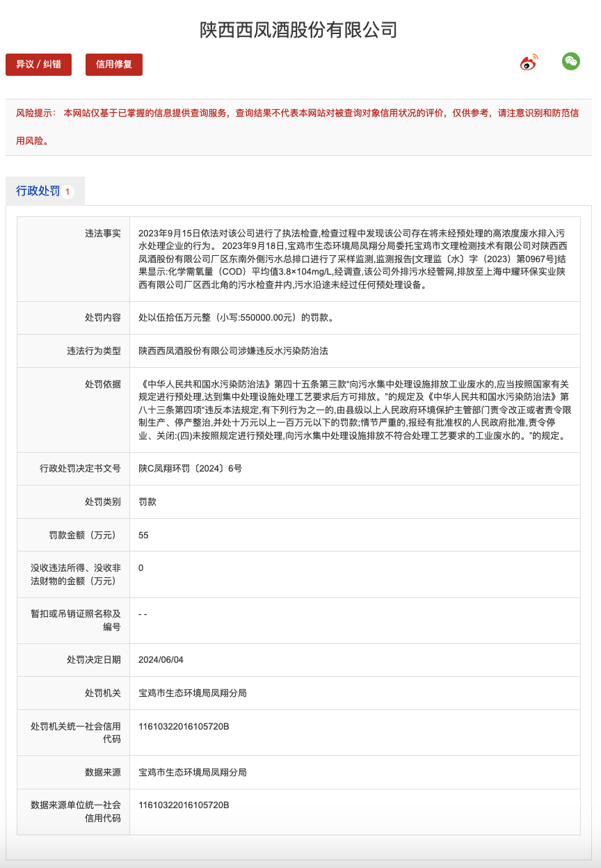Image resolution: width=601 pixels, height=868 pixels.
Task: Select the company title 陕西西凤酒股份有限公司
Action: click(x=298, y=30)
